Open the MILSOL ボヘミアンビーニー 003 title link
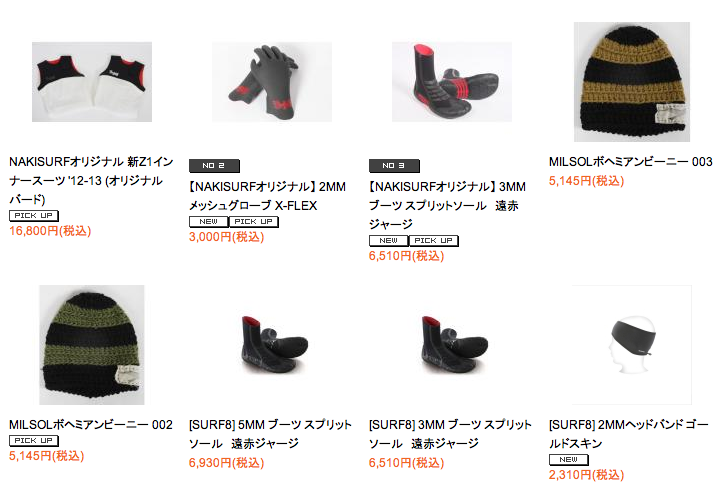 pos(631,162)
